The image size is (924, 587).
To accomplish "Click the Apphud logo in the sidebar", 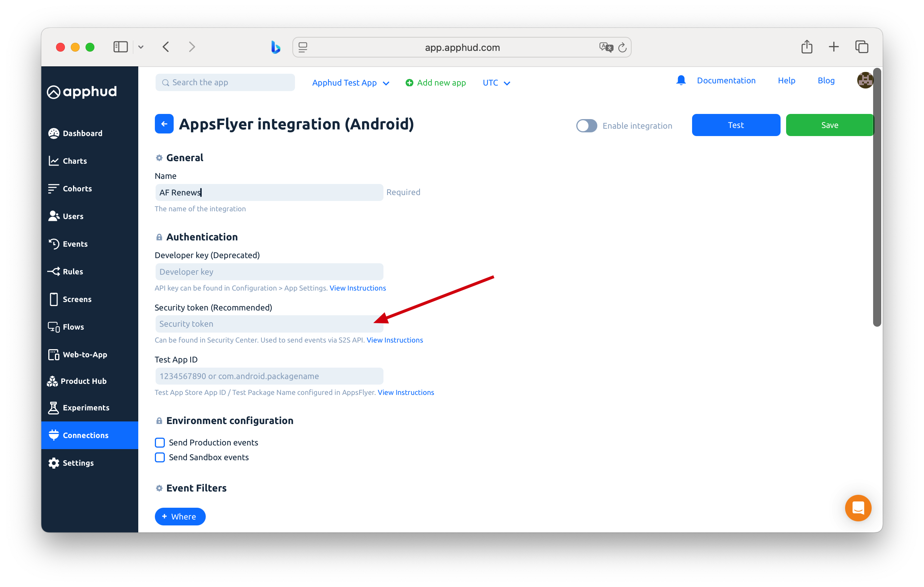I will point(82,92).
